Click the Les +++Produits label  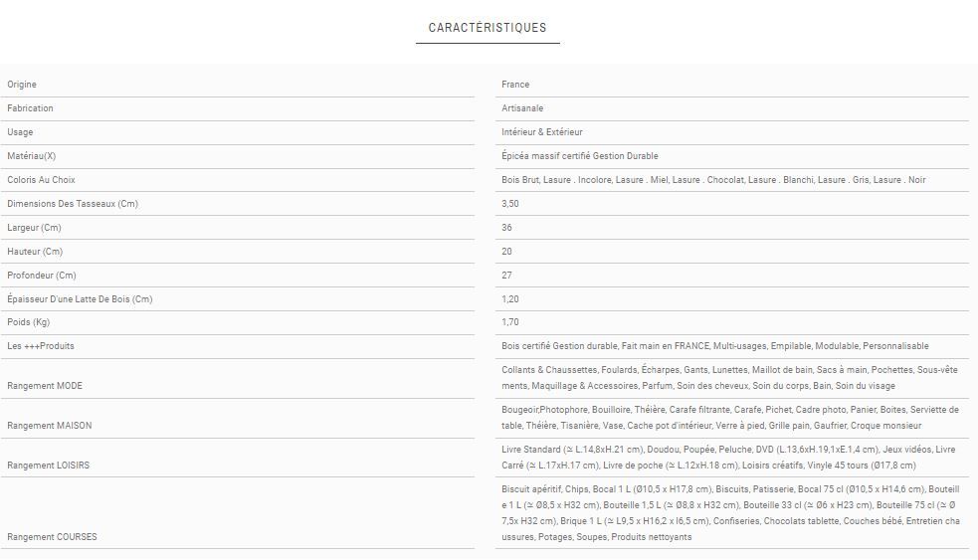pyautogui.click(x=41, y=346)
